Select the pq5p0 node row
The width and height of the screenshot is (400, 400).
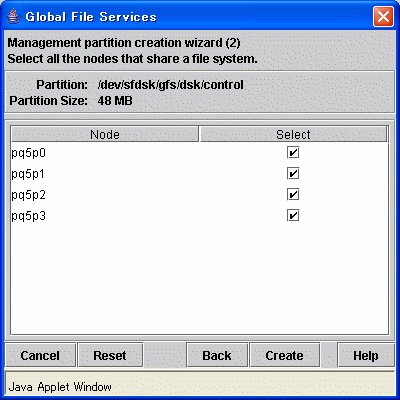[x=199, y=153]
